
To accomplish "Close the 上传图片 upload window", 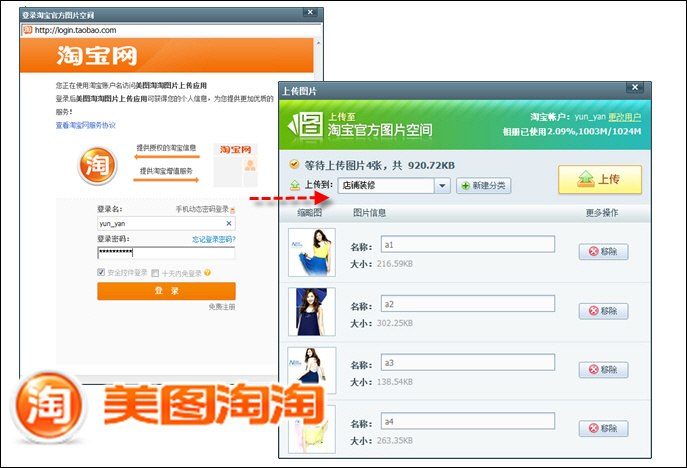I will (635, 87).
